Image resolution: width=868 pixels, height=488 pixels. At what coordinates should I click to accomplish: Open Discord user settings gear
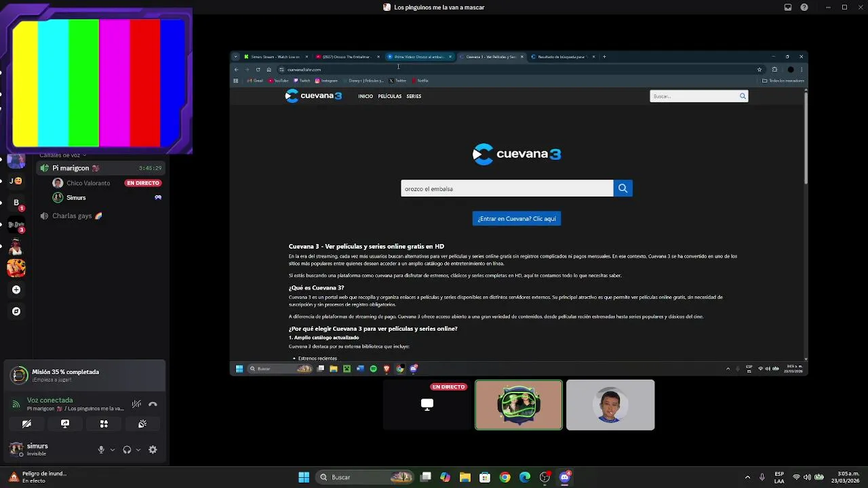tap(153, 449)
